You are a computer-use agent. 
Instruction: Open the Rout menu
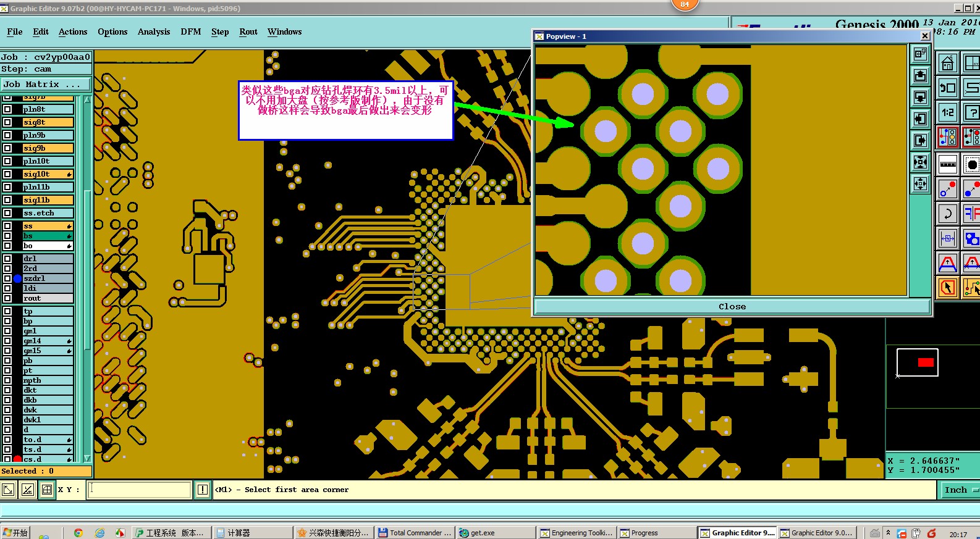click(248, 31)
